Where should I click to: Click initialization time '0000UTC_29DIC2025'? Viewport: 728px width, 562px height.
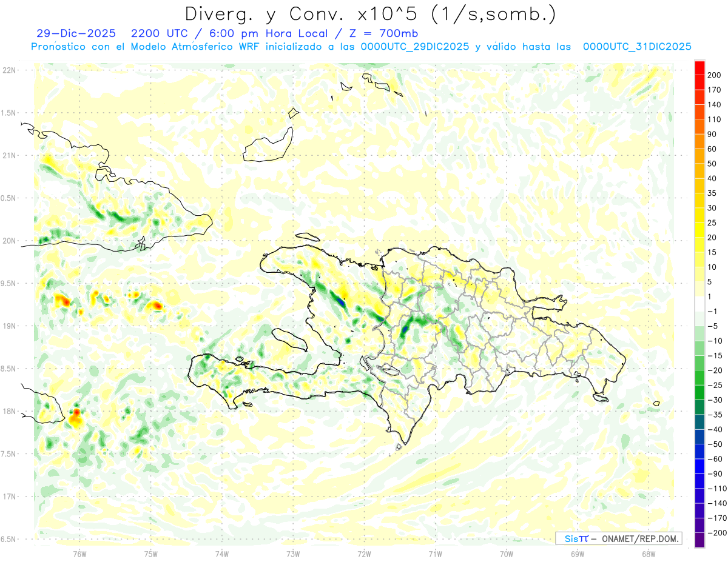coord(414,47)
